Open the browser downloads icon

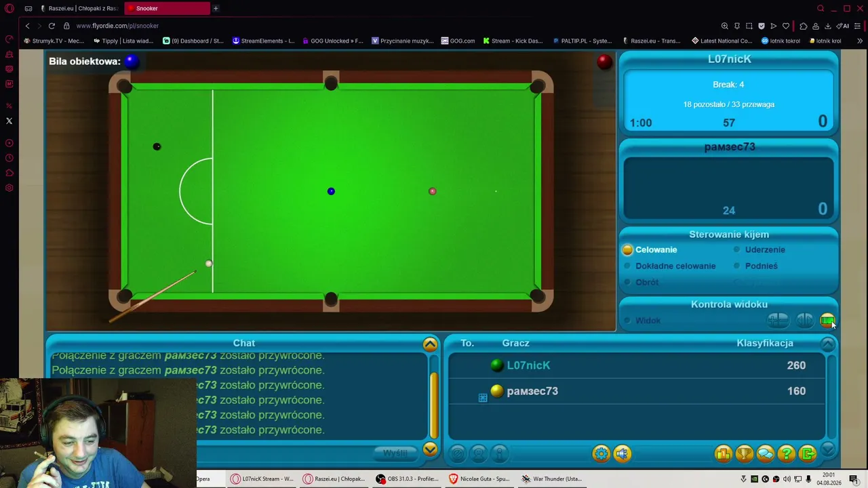[828, 26]
